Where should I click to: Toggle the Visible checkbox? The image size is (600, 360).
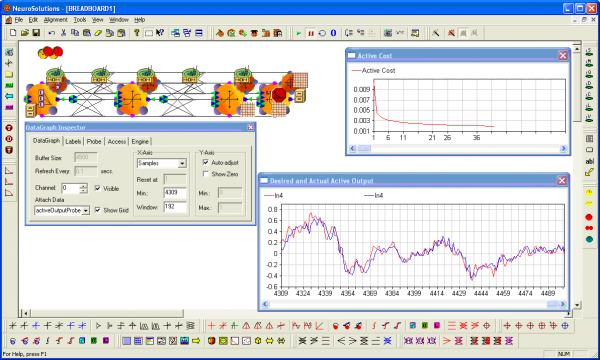[x=98, y=188]
